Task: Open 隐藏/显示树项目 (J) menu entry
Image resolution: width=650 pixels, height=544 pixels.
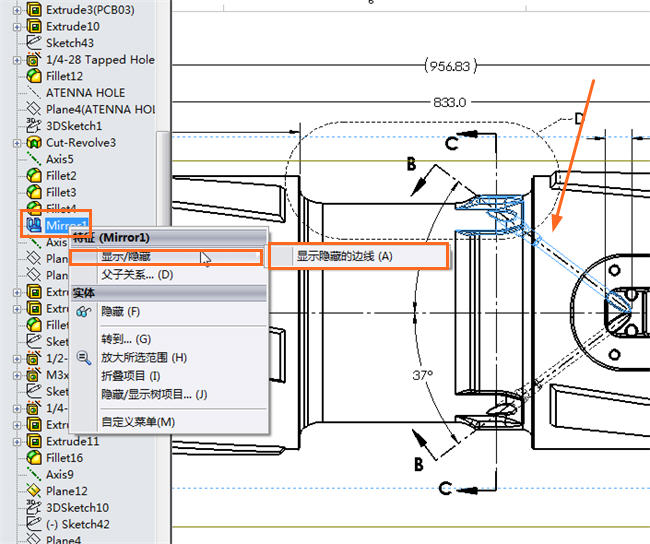Action: [153, 394]
